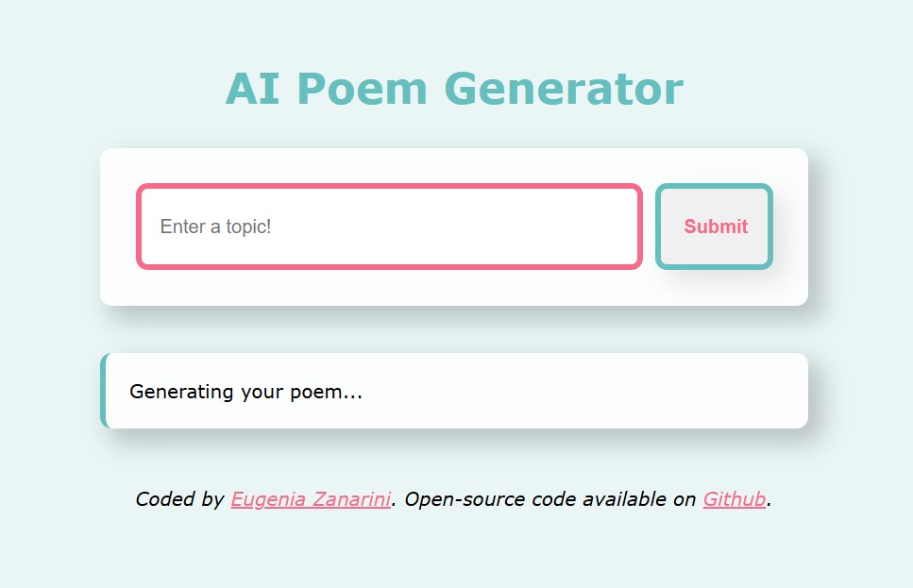Click the footer credits text

point(453,499)
